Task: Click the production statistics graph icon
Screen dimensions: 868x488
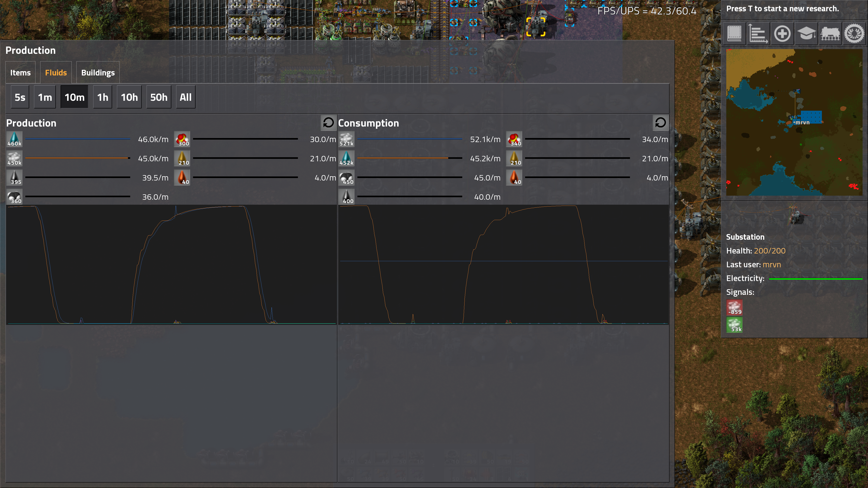Action: (x=758, y=33)
